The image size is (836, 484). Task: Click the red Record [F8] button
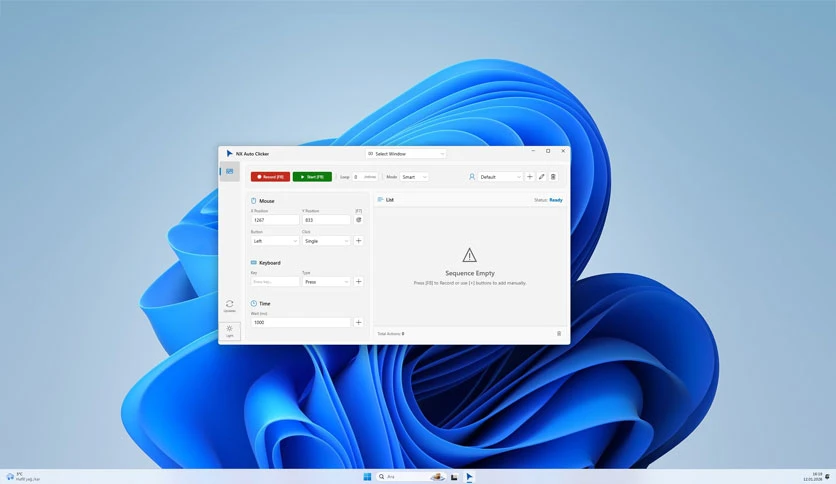tap(270, 177)
